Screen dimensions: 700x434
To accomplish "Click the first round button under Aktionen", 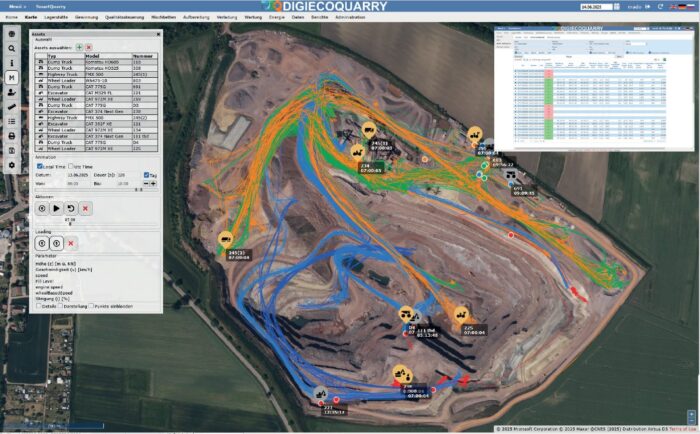I will 42,208.
